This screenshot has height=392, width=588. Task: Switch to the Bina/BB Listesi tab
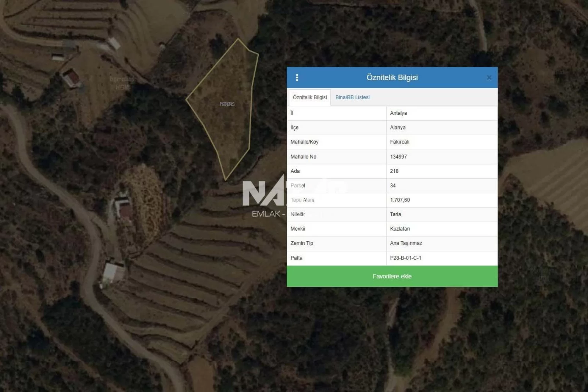click(x=352, y=97)
